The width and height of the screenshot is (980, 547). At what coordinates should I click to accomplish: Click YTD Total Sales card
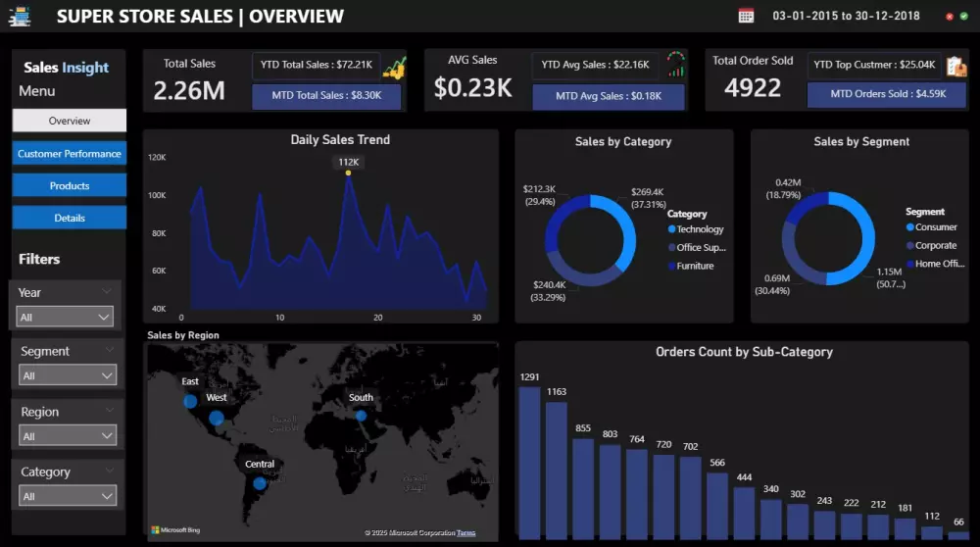point(317,65)
